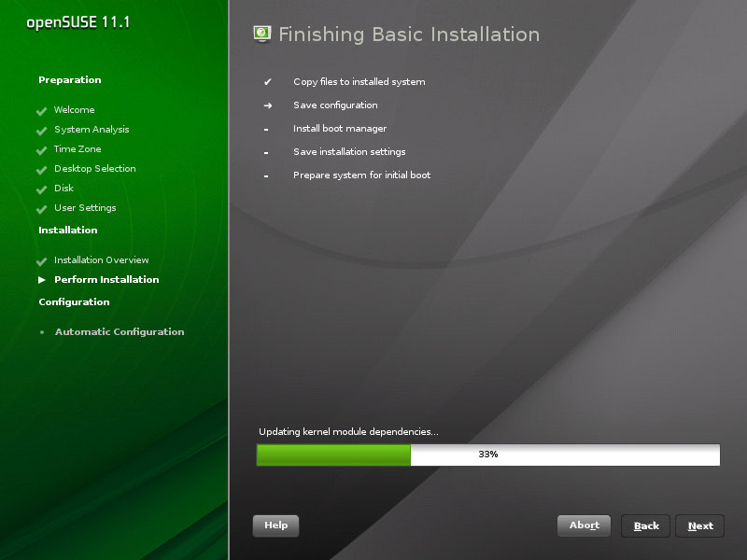Click the checkmark beside System Analysis
This screenshot has width=747, height=560.
[41, 131]
